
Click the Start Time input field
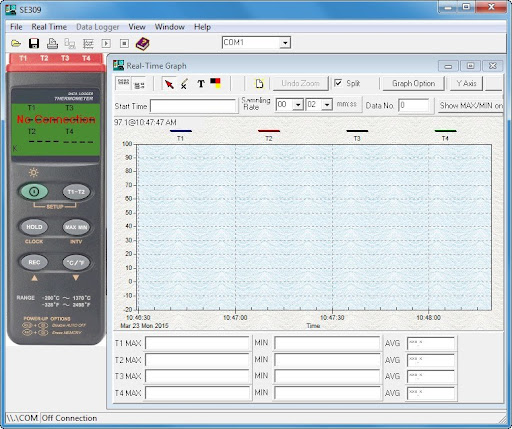pos(193,106)
